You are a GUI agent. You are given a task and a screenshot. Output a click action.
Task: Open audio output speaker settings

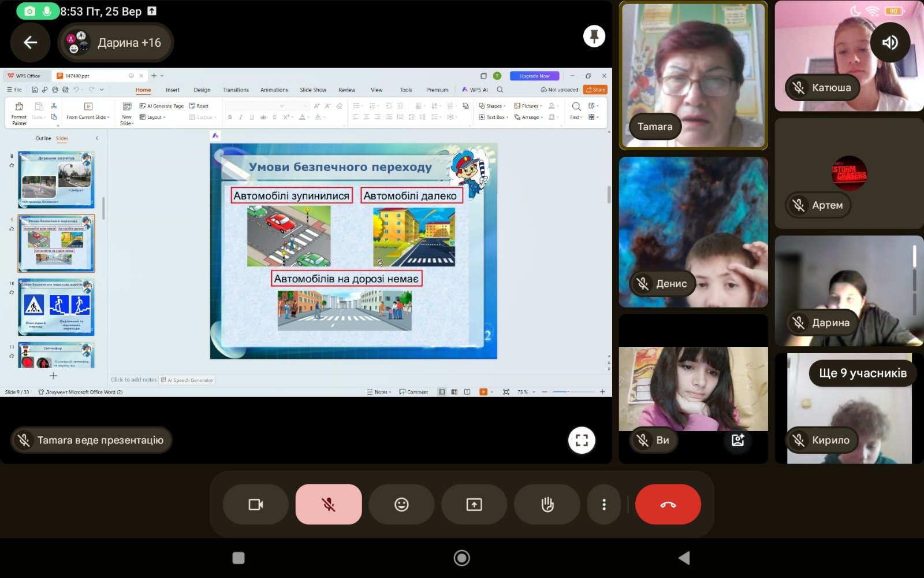coord(890,42)
